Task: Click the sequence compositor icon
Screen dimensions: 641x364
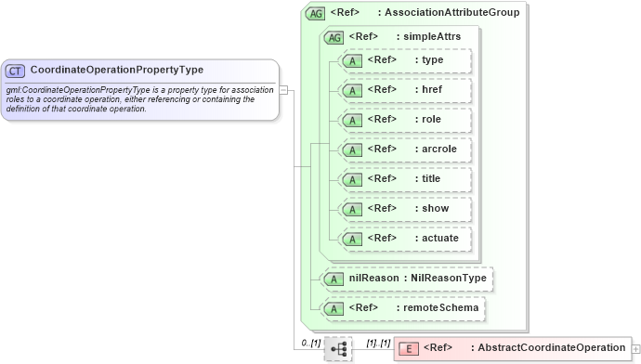Action: tap(338, 349)
